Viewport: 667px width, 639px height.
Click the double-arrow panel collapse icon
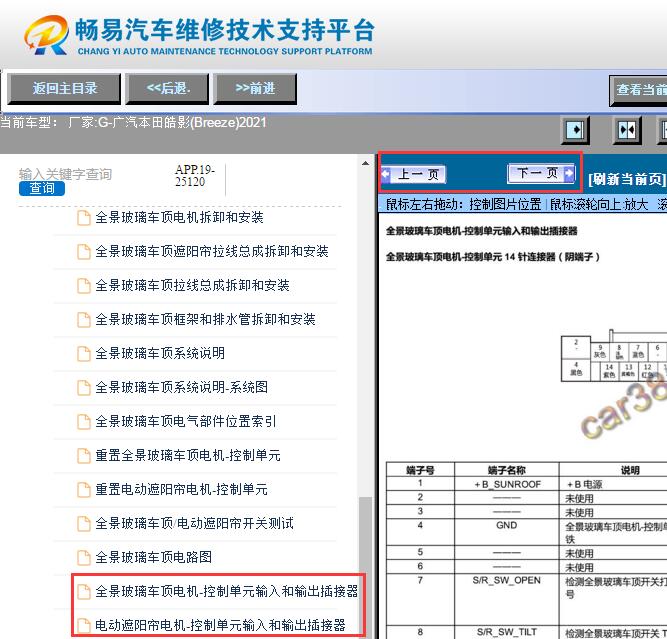(x=627, y=129)
